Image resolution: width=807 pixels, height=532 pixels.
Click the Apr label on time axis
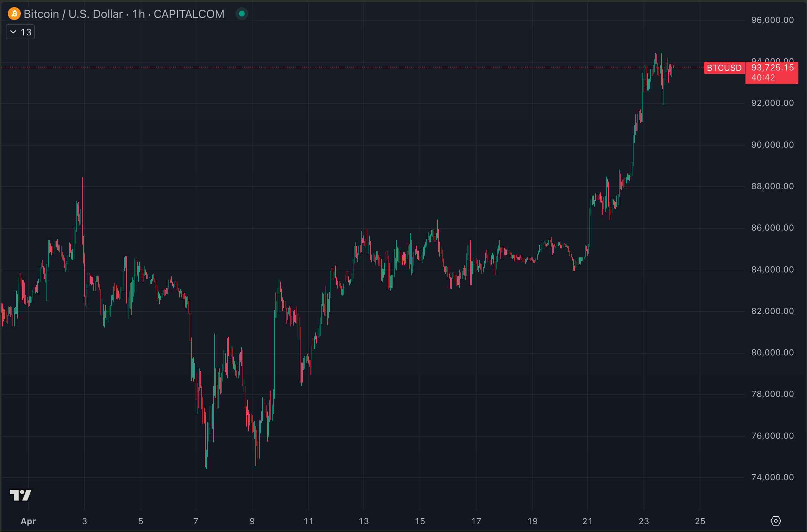[x=28, y=521]
